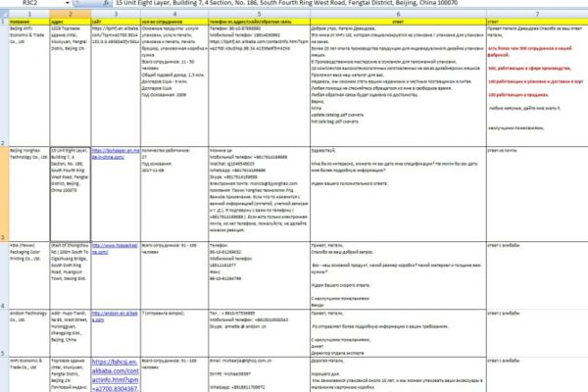Select highlighted row header 3
Screen dimensions: 588x392
(4, 194)
